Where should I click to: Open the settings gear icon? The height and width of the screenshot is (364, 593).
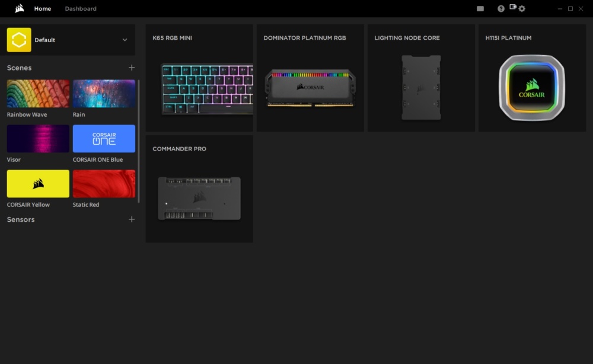tap(522, 9)
